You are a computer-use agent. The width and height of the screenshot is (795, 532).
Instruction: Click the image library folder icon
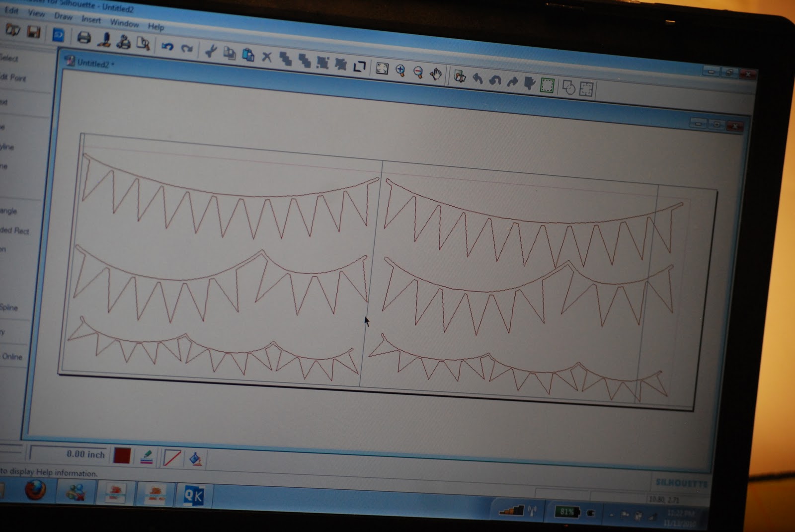[460, 77]
